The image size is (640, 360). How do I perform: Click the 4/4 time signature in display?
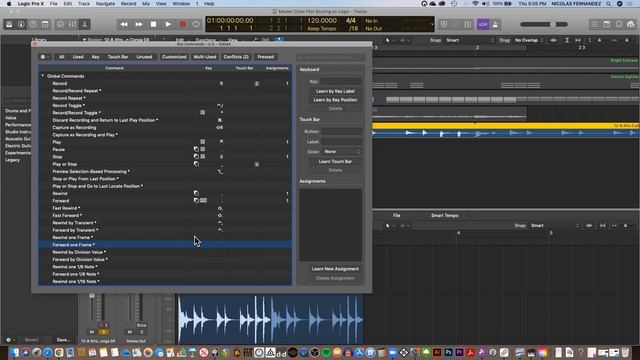point(351,20)
